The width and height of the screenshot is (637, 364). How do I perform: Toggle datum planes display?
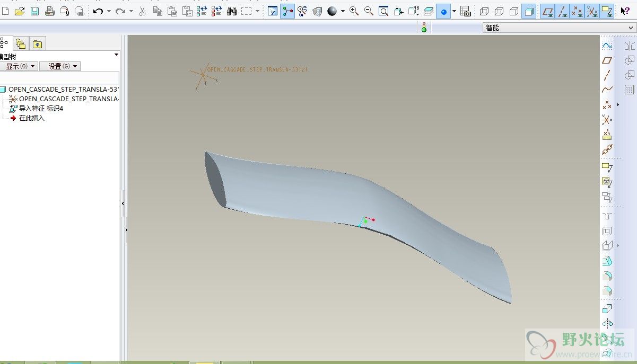(548, 11)
